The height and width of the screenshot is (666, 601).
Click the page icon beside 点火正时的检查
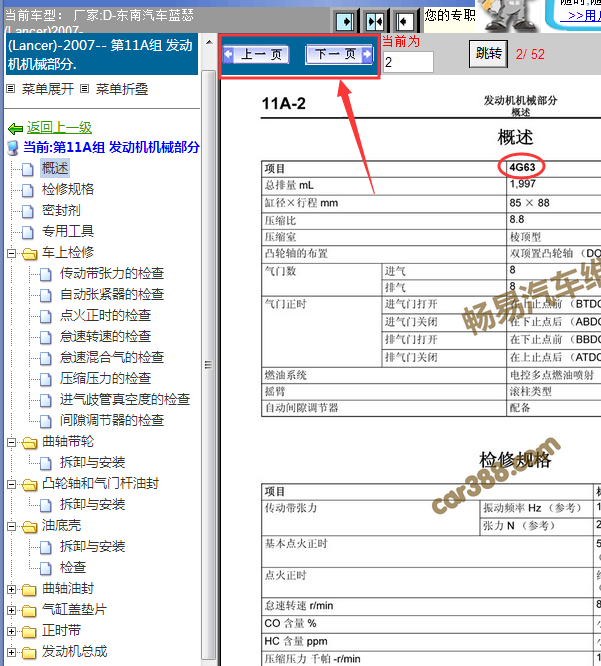click(x=46, y=316)
